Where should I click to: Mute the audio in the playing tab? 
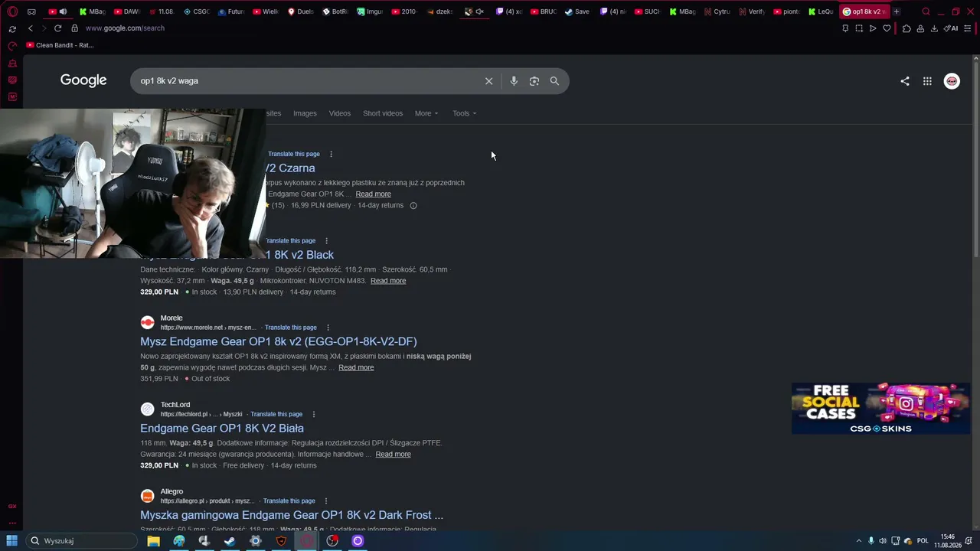pyautogui.click(x=63, y=11)
